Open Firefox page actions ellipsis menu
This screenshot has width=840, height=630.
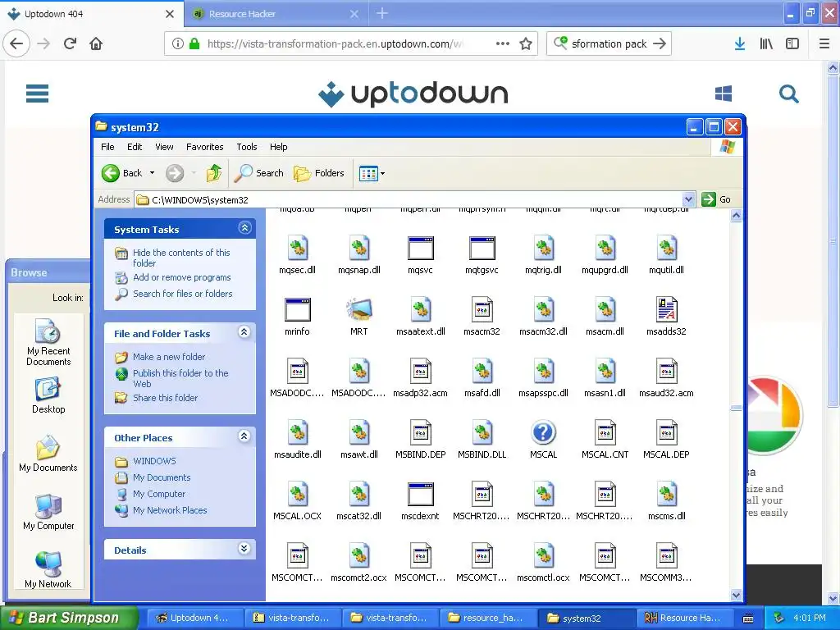pos(503,44)
